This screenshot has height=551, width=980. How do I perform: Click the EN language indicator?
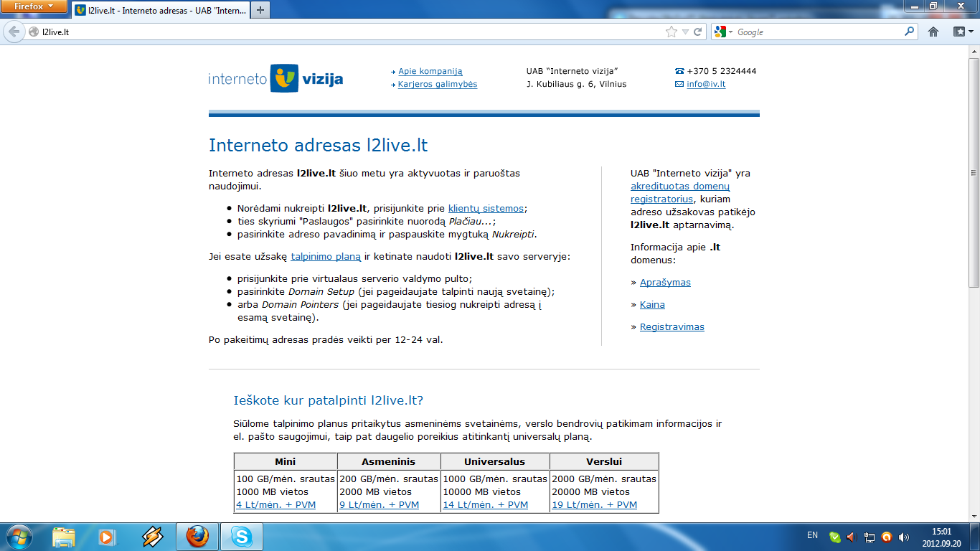click(x=812, y=535)
